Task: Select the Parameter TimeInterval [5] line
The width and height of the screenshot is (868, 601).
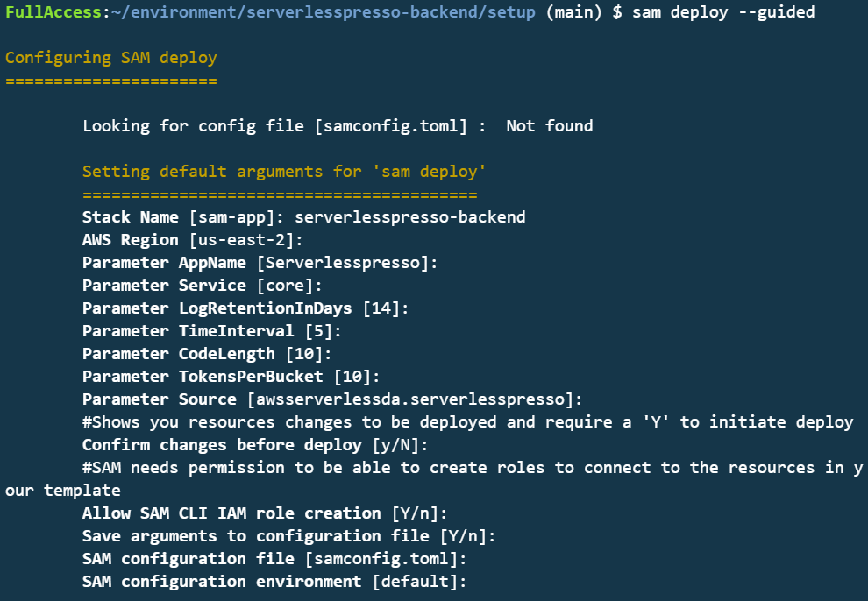Action: tap(212, 330)
